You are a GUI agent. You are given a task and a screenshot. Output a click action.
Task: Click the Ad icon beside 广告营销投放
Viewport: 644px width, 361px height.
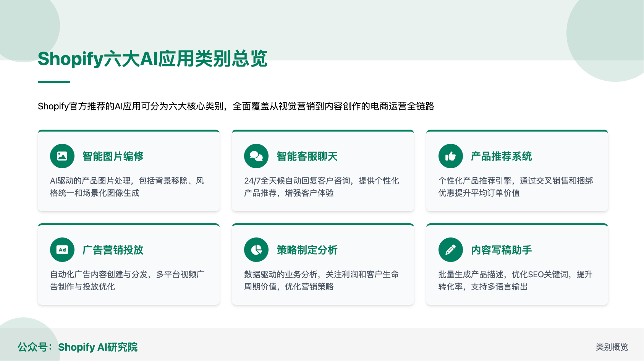(x=62, y=250)
